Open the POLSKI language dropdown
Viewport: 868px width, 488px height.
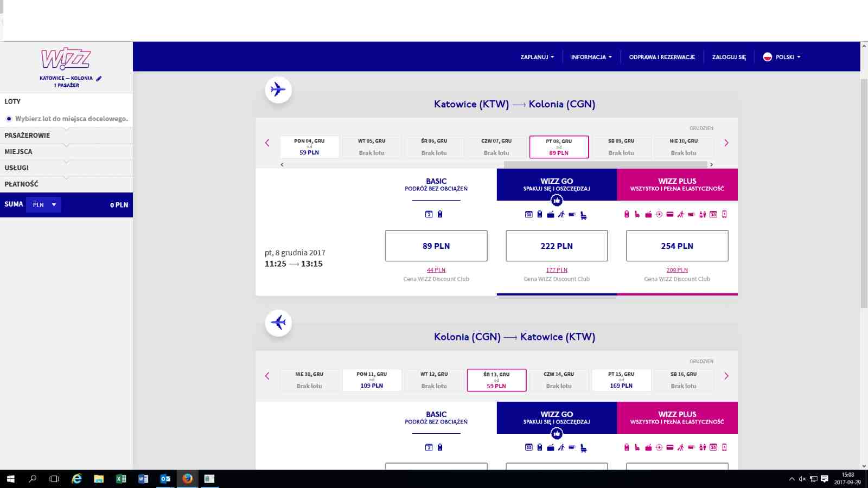click(x=788, y=57)
